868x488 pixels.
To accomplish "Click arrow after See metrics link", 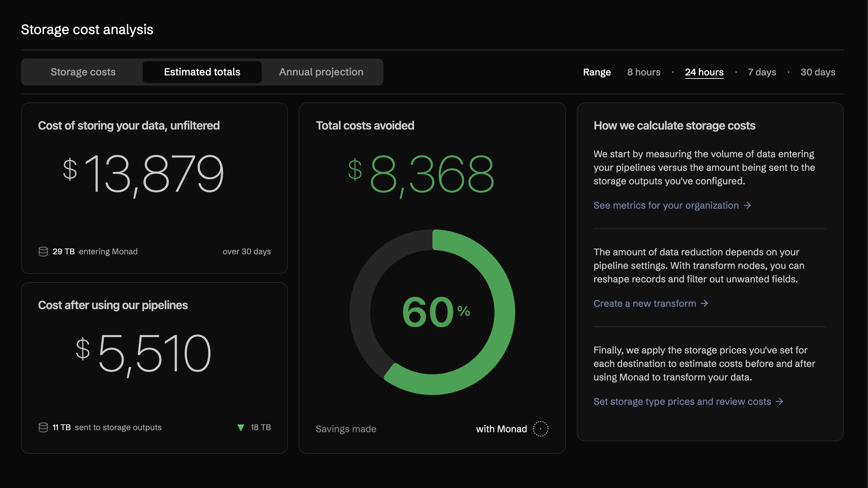I will point(748,206).
